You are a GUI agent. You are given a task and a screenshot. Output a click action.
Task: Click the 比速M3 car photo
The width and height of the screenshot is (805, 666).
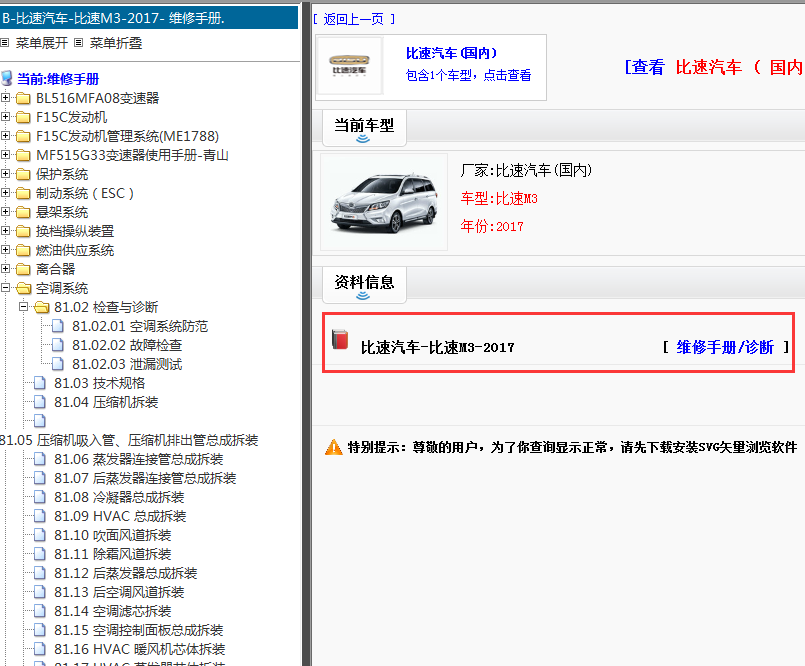pyautogui.click(x=384, y=202)
